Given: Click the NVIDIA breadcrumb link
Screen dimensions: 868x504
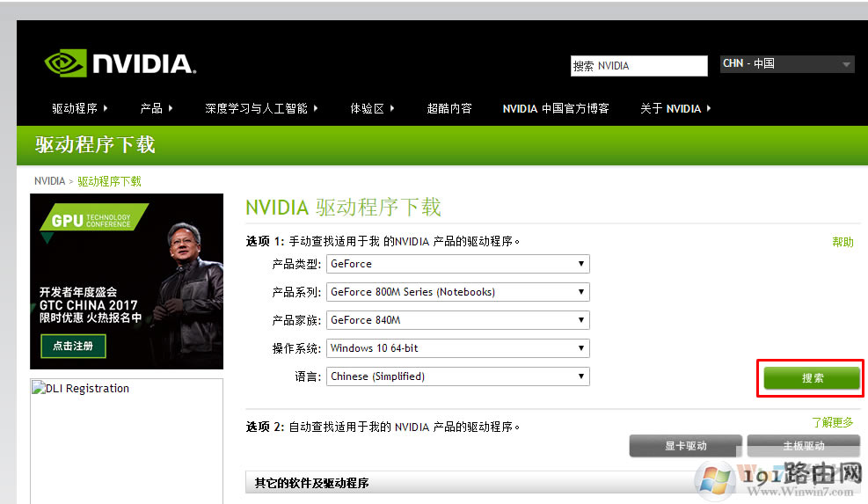Looking at the screenshot, I should (49, 181).
